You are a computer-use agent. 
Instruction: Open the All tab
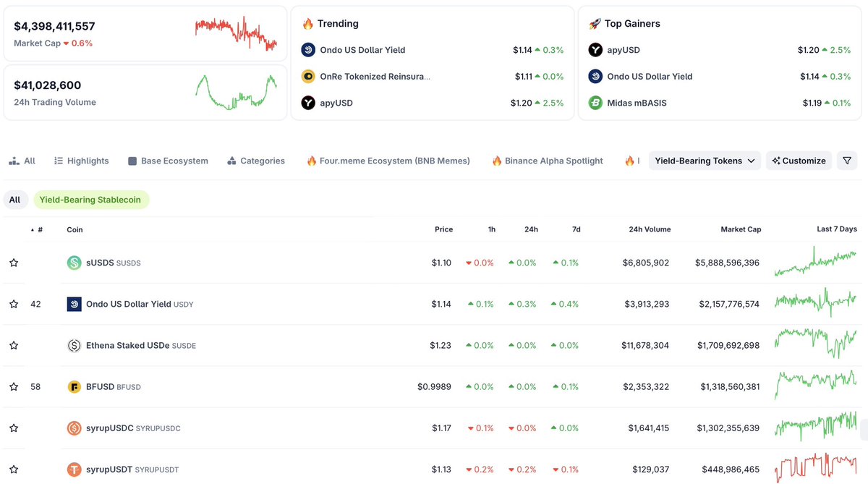(22, 161)
